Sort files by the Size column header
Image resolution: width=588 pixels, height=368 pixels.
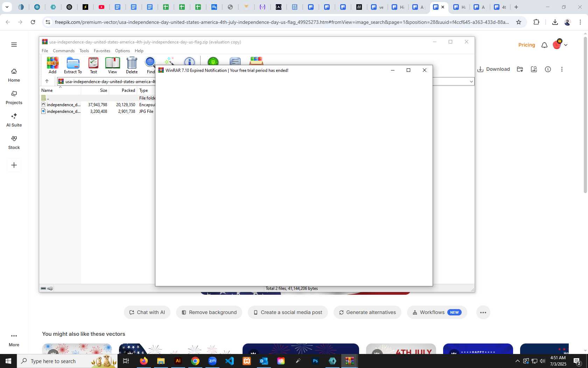point(95,90)
